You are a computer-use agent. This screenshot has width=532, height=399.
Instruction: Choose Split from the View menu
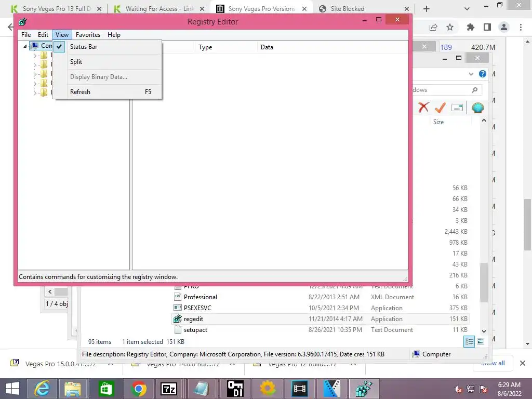(107, 62)
